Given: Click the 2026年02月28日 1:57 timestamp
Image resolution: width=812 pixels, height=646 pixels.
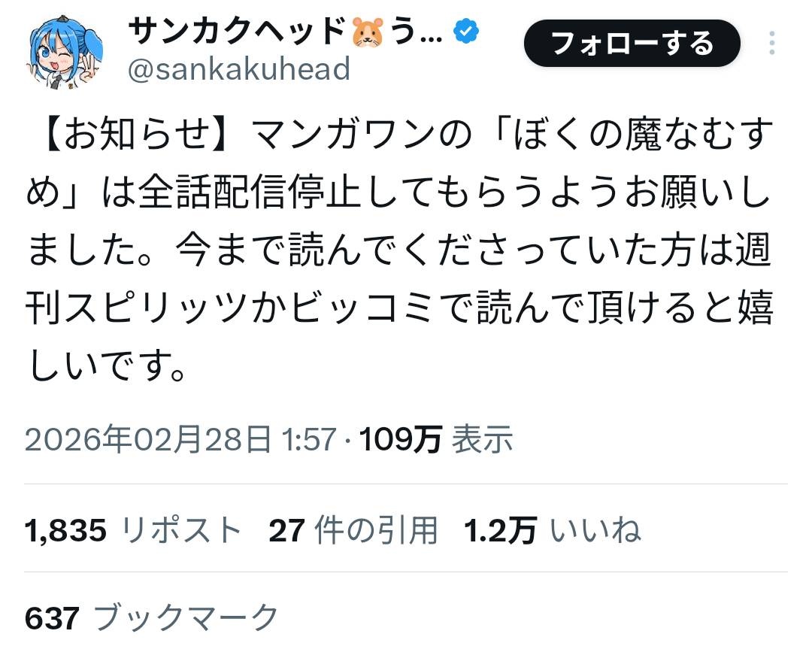Looking at the screenshot, I should pyautogui.click(x=180, y=439).
